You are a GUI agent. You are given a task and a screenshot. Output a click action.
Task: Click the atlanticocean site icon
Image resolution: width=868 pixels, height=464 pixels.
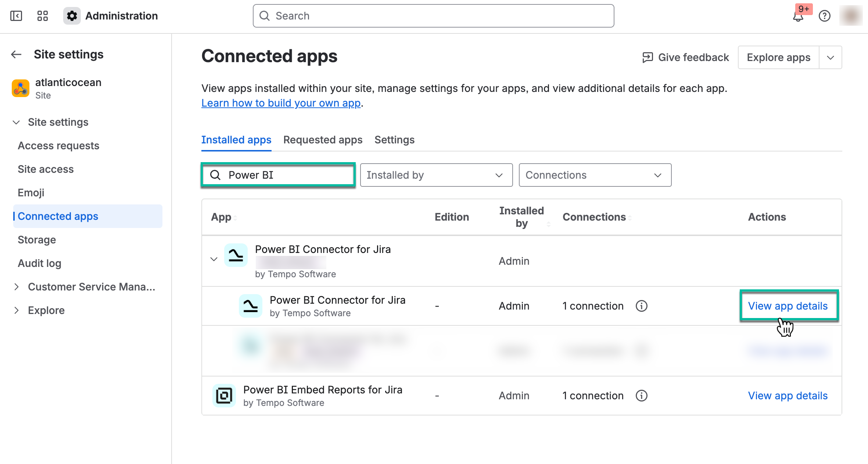21,88
